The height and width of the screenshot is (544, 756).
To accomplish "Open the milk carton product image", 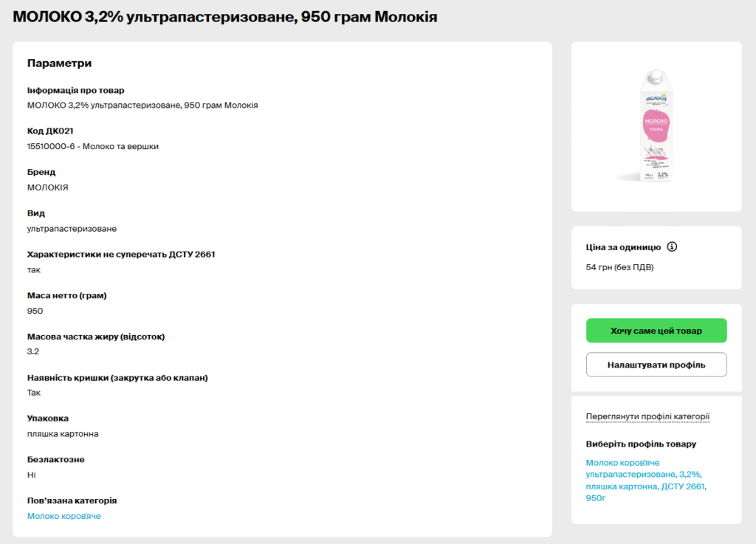I will pyautogui.click(x=656, y=126).
